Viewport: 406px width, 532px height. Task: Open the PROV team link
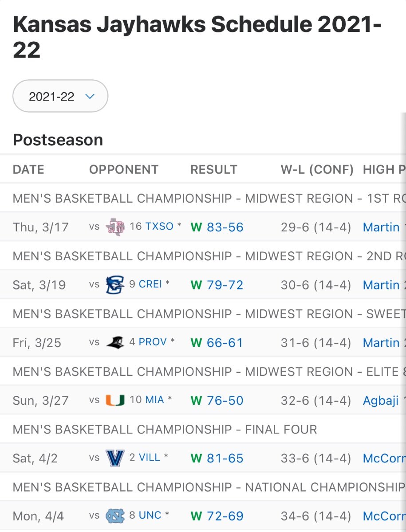(153, 342)
